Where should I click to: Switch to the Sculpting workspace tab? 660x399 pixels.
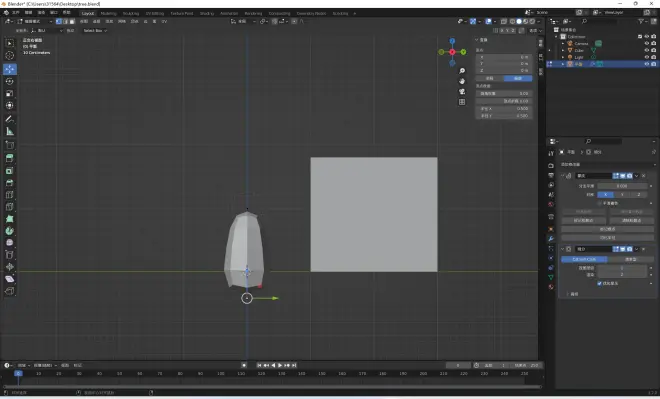point(130,13)
